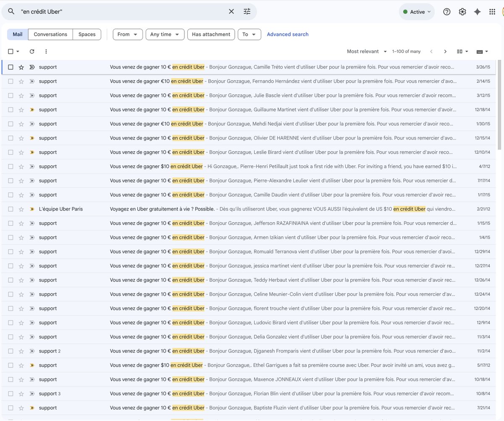Click the vertical scrollbar of results list
504x421 pixels.
(499, 105)
